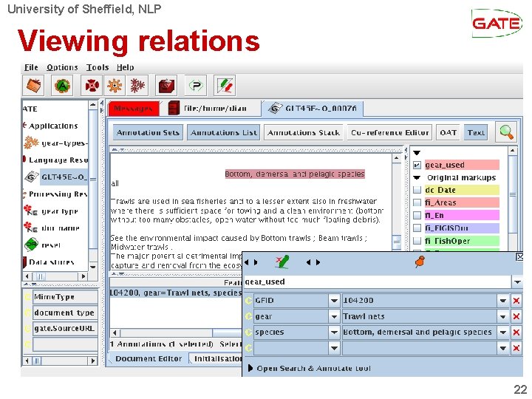
Task: Toggle the Annotation Sets view button
Action: coord(148,132)
